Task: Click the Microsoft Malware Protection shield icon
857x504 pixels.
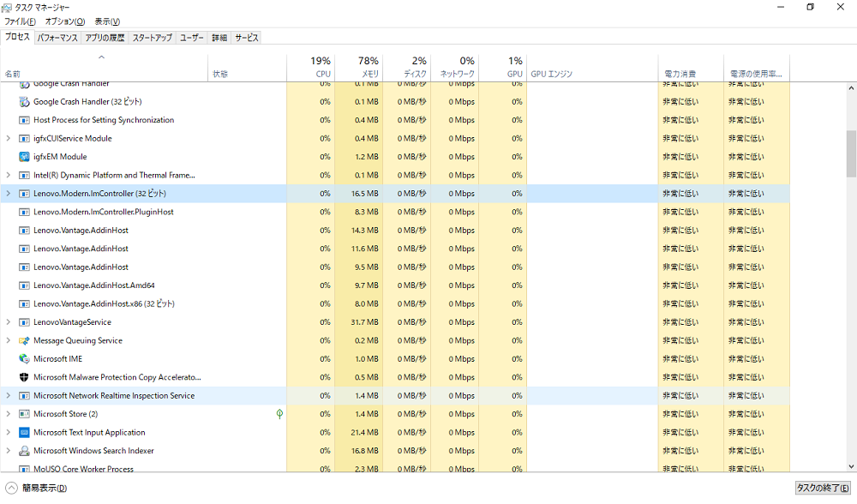Action: 24,377
